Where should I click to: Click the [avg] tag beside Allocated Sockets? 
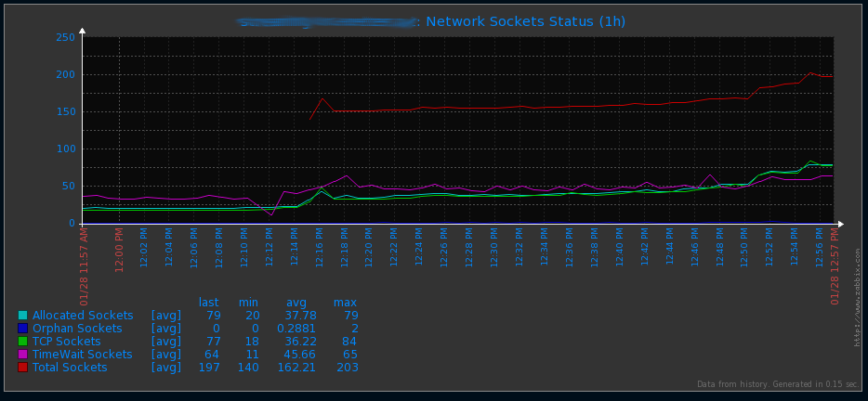coord(166,316)
